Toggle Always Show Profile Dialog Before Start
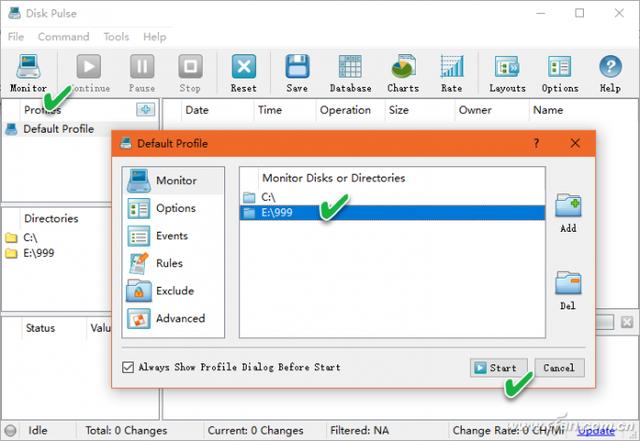 [x=128, y=367]
